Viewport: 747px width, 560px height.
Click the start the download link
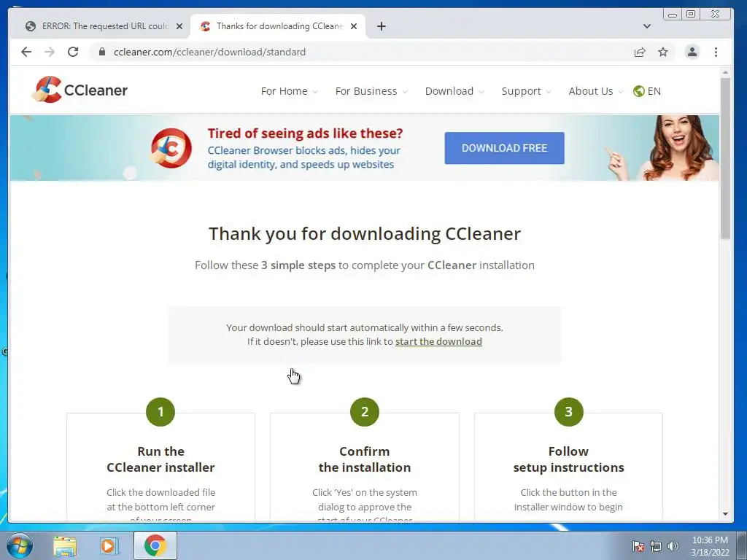438,341
